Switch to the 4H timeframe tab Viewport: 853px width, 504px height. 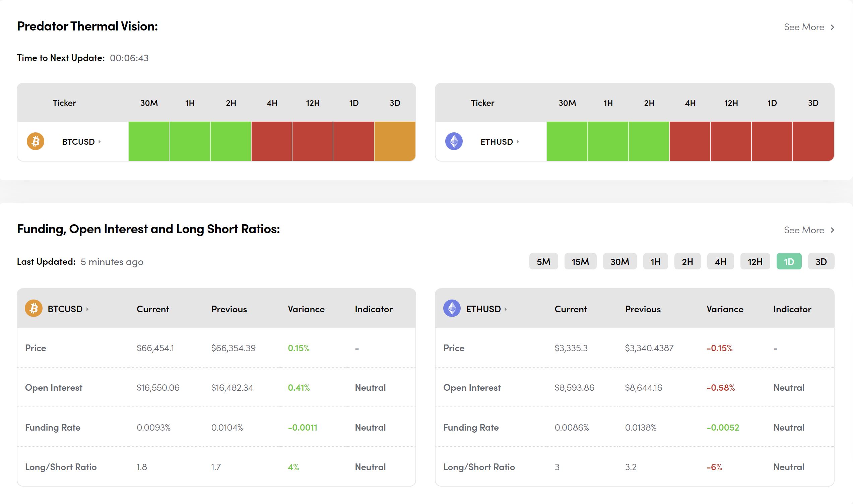[x=720, y=261]
